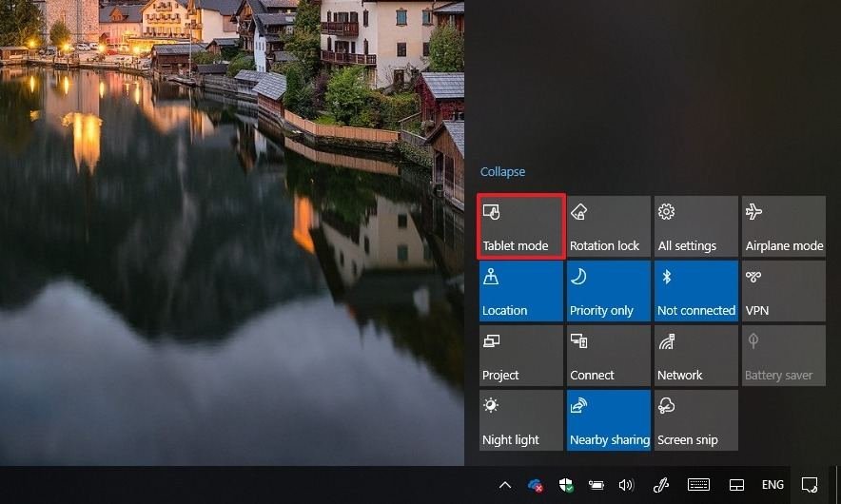Launch Screen snip tool
Screen dimensions: 841x504
coord(695,420)
